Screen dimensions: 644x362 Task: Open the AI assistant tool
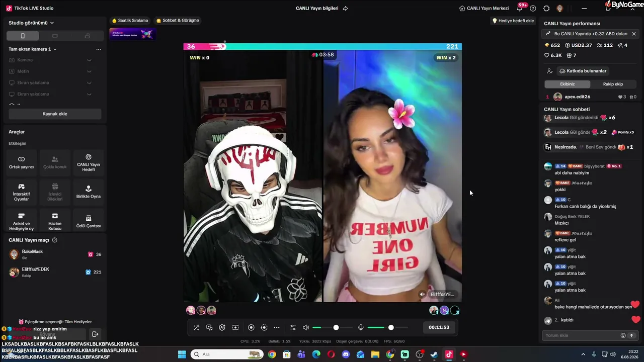(222, 327)
